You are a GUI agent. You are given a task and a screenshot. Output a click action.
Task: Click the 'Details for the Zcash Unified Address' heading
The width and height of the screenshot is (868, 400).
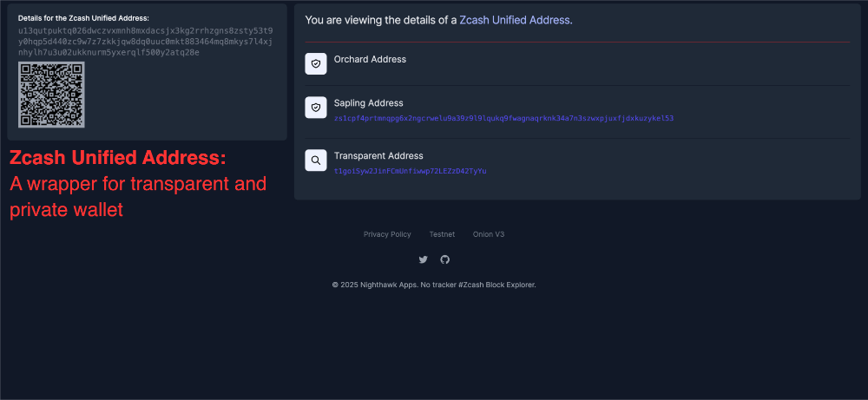(83, 18)
